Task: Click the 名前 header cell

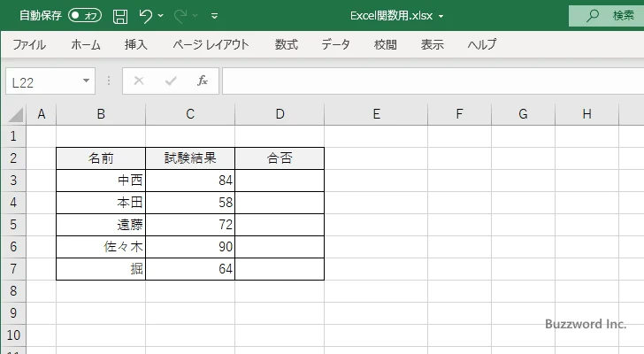Action: pos(101,158)
